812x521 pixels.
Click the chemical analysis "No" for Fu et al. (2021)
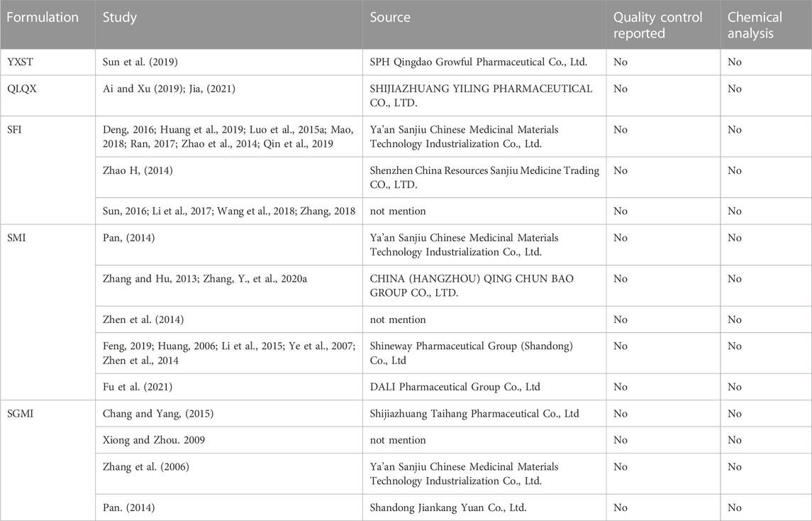coord(734,387)
